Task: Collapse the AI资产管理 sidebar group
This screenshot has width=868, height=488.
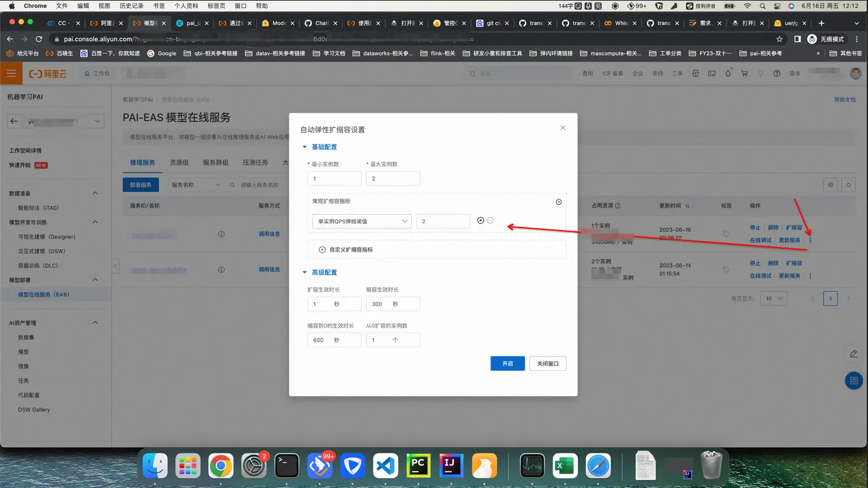Action: [95, 323]
